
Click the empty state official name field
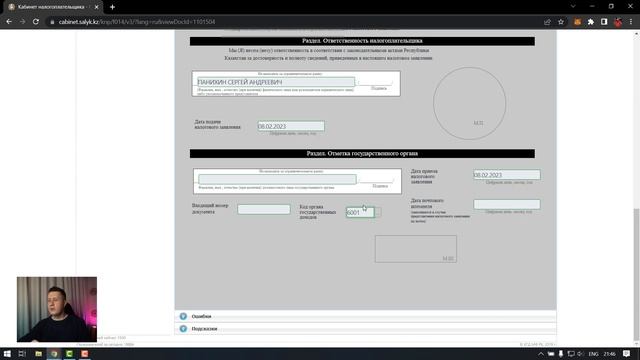[x=277, y=179]
